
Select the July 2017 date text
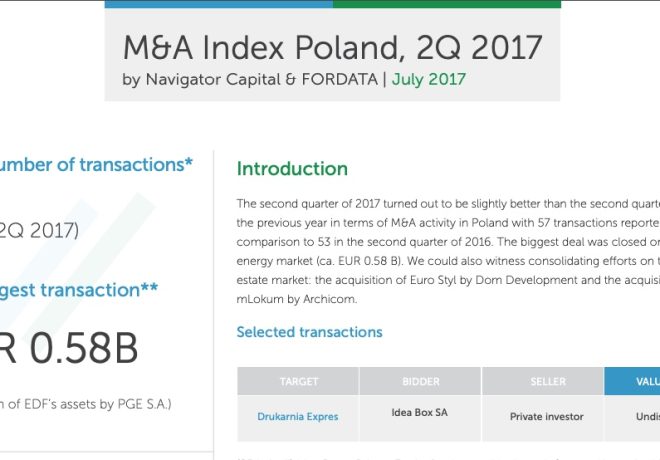(428, 80)
